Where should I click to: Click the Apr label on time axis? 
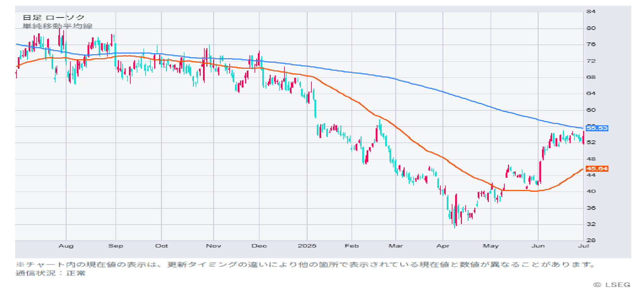pos(443,246)
